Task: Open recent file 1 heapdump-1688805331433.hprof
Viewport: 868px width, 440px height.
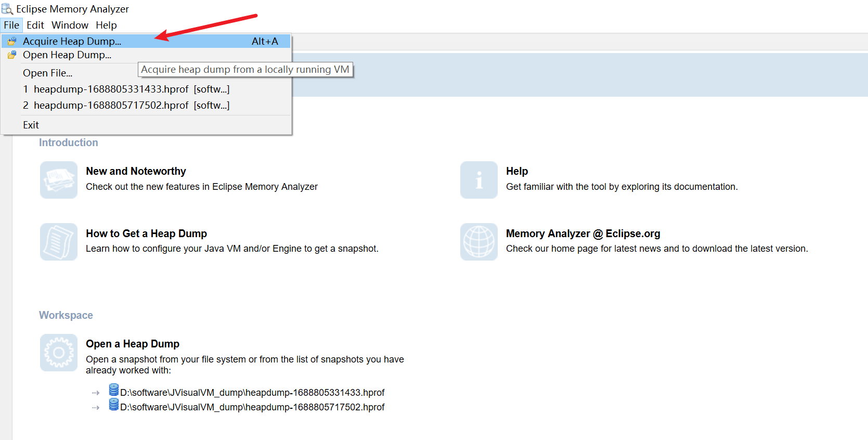Action: coord(126,89)
